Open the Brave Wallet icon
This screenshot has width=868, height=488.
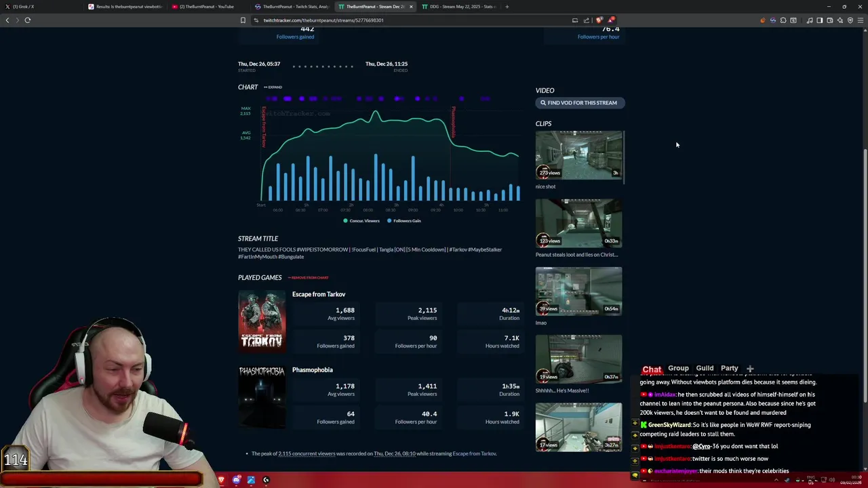[x=829, y=20]
